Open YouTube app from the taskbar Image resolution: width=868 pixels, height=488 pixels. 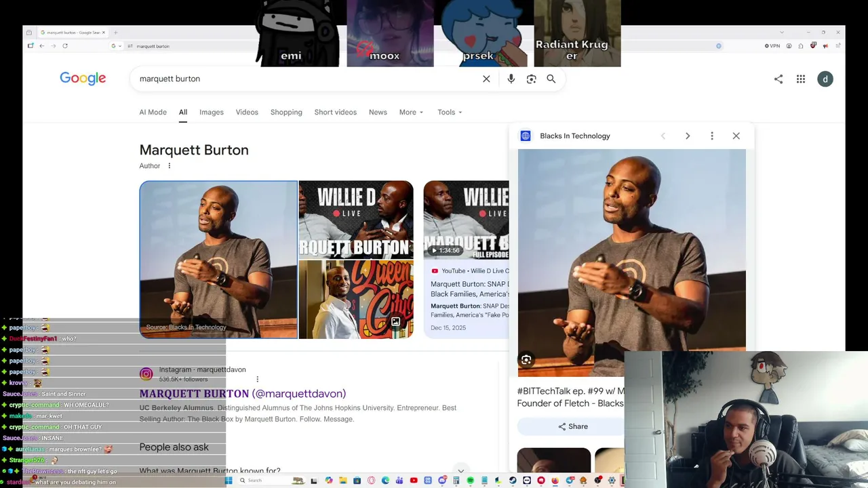point(414,481)
